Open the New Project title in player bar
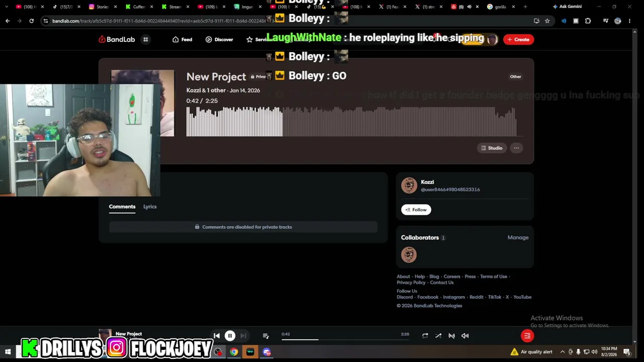 pos(129,334)
